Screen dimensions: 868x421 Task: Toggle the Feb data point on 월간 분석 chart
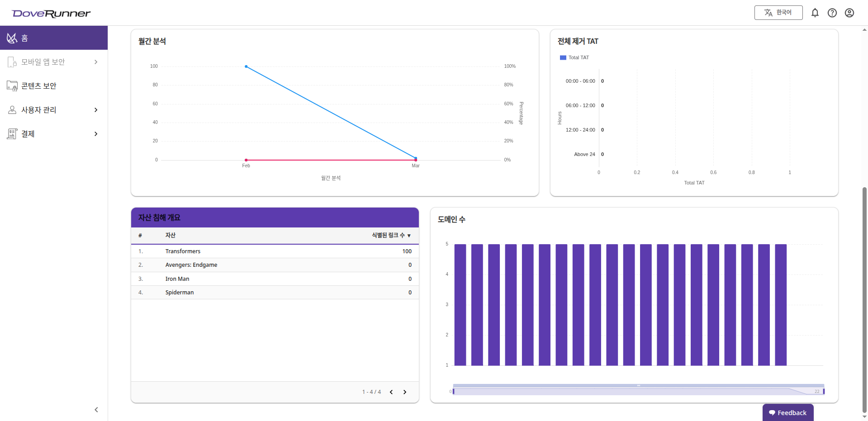click(x=246, y=160)
